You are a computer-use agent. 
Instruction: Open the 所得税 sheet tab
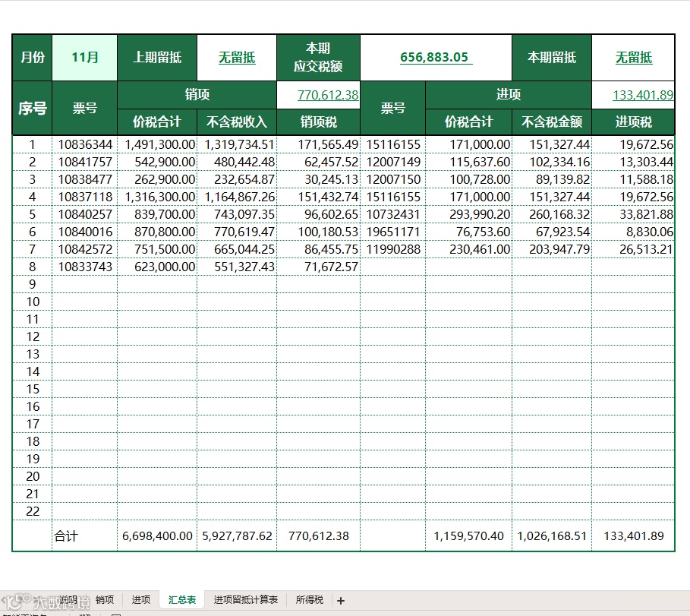coord(310,600)
